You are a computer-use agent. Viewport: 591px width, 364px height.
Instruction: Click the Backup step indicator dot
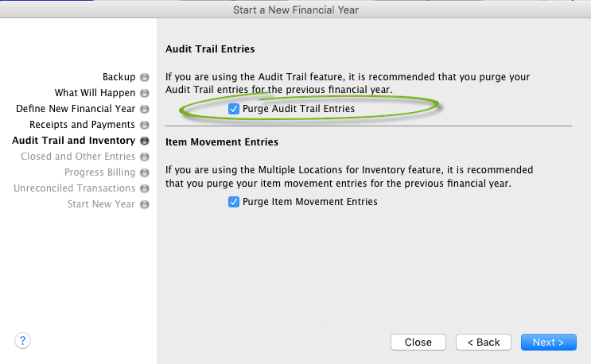[144, 77]
